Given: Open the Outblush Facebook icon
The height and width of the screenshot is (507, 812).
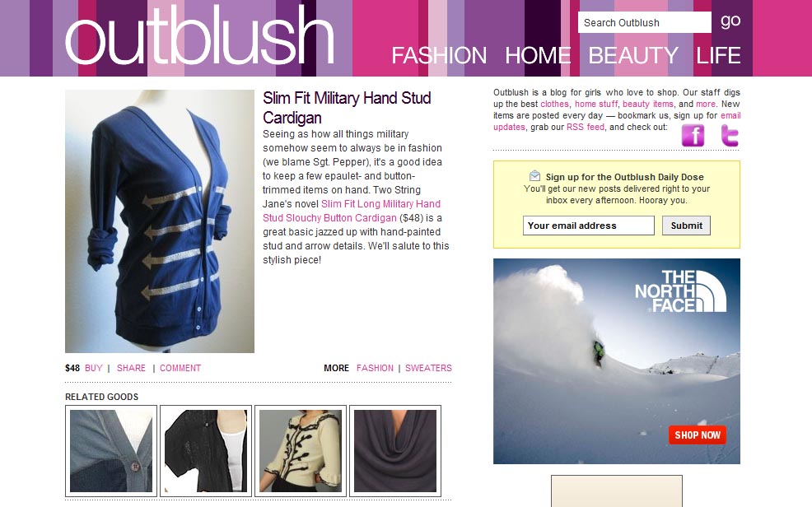Looking at the screenshot, I should coord(693,136).
